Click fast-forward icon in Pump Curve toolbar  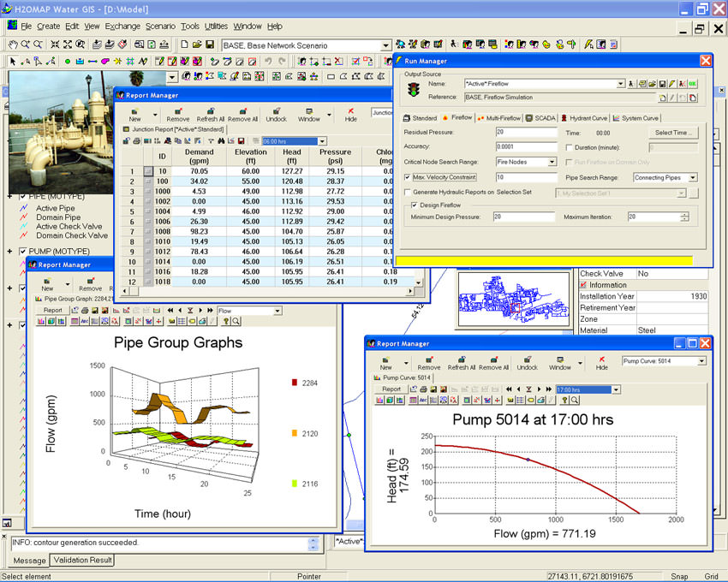(x=549, y=389)
